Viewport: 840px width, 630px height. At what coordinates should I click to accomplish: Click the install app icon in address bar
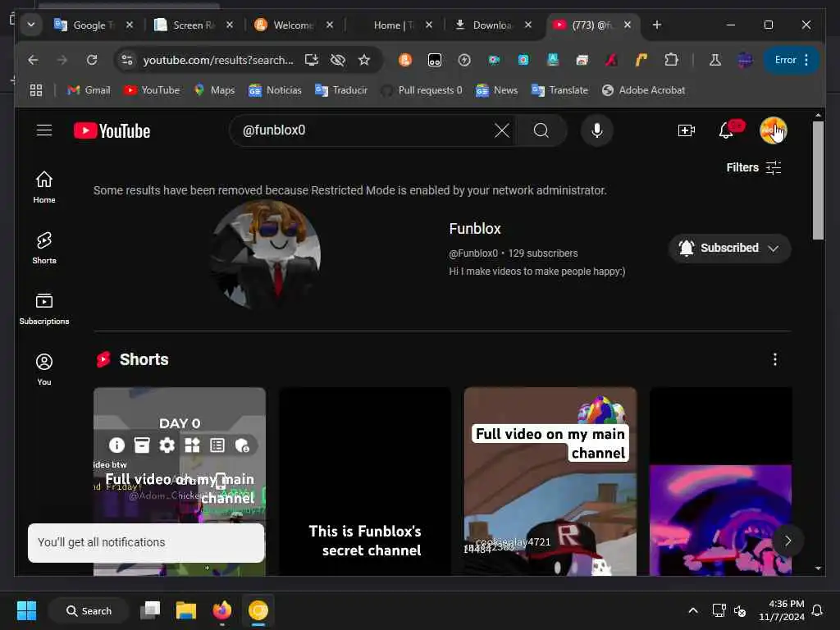(x=312, y=60)
